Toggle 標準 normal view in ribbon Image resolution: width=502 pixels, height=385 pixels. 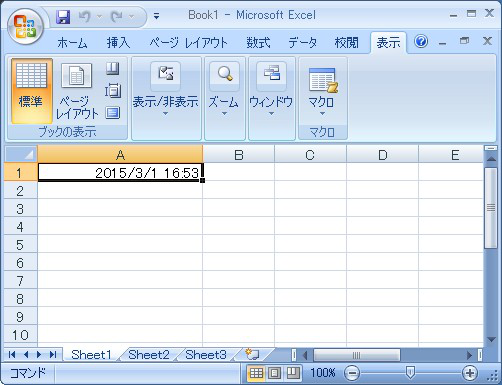pyautogui.click(x=31, y=91)
